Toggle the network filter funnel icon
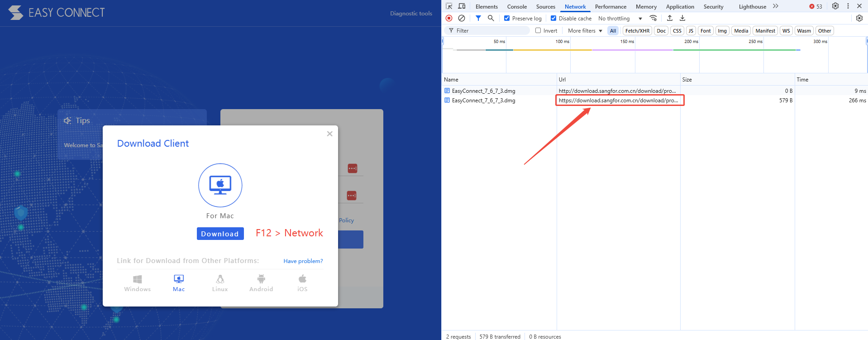 pyautogui.click(x=478, y=18)
